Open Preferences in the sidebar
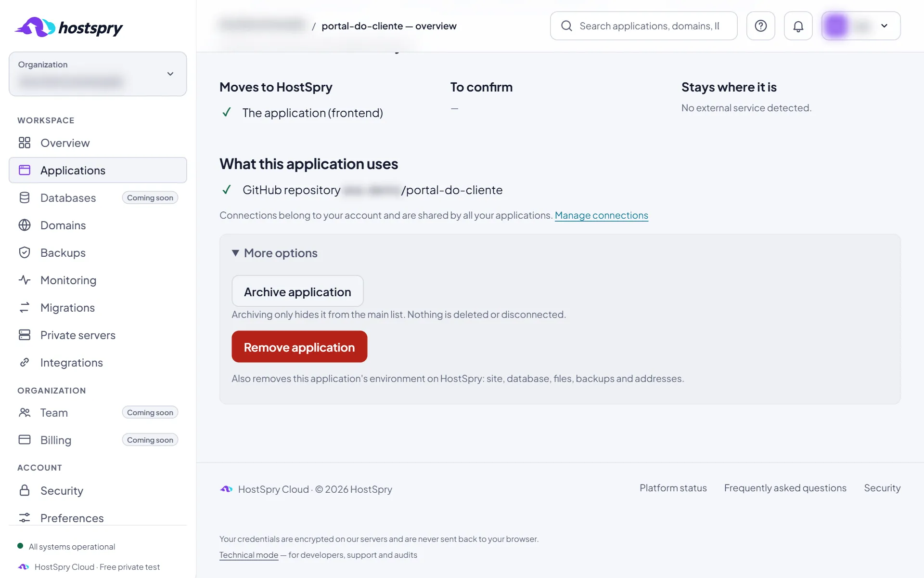The image size is (924, 578). (98, 518)
